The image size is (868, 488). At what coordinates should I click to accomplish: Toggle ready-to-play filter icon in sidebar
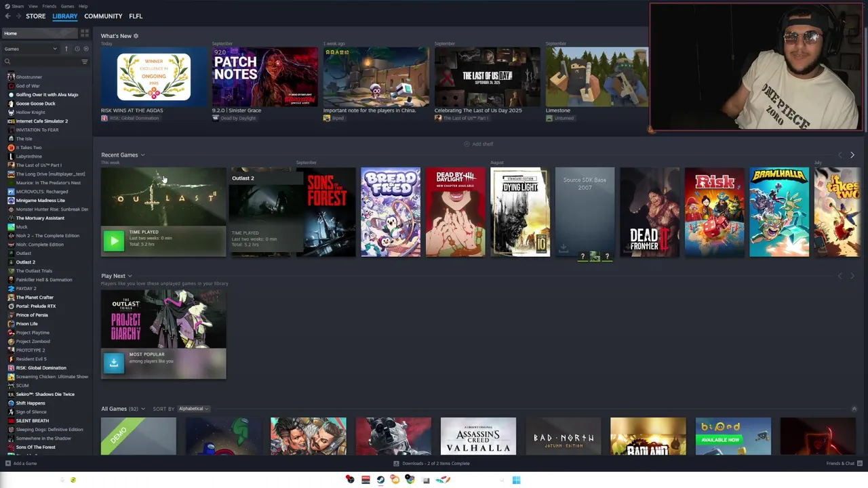tap(85, 49)
